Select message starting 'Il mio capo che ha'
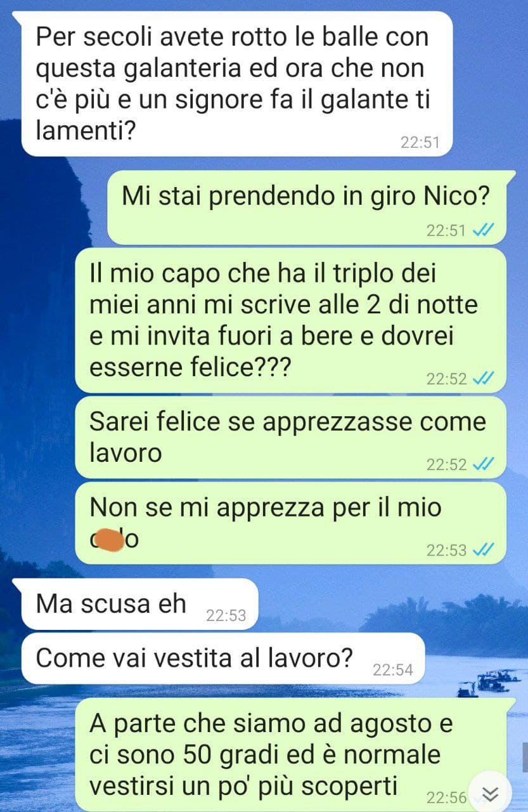 [x=290, y=320]
